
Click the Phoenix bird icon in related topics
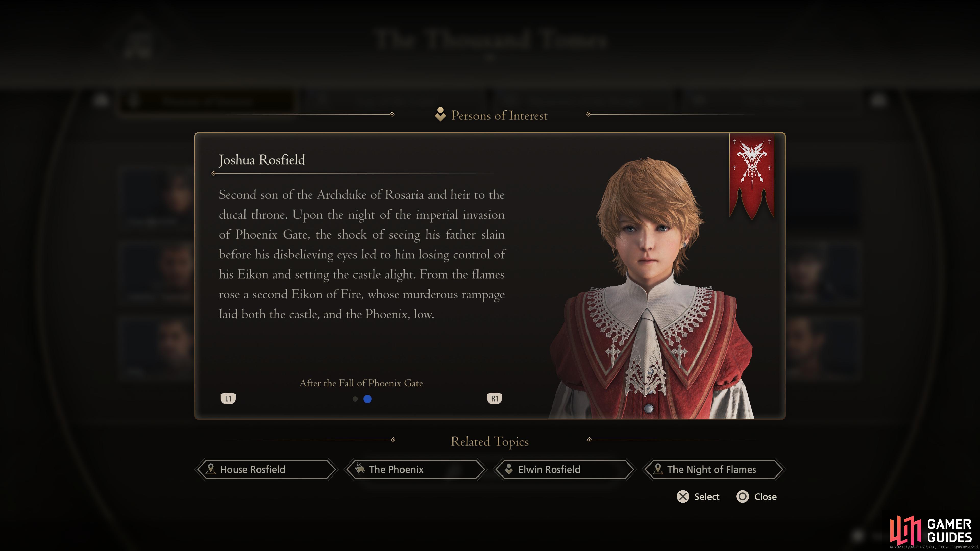click(x=360, y=469)
